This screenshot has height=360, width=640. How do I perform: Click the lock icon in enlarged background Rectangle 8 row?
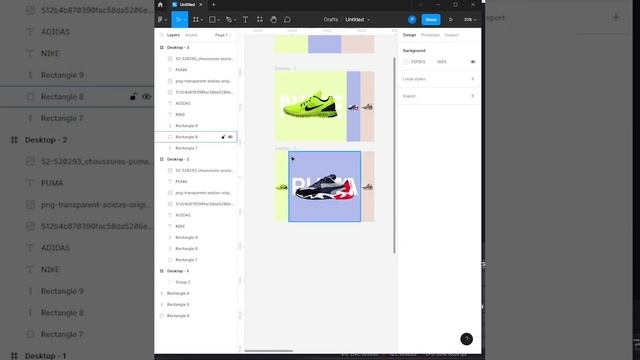point(133,97)
